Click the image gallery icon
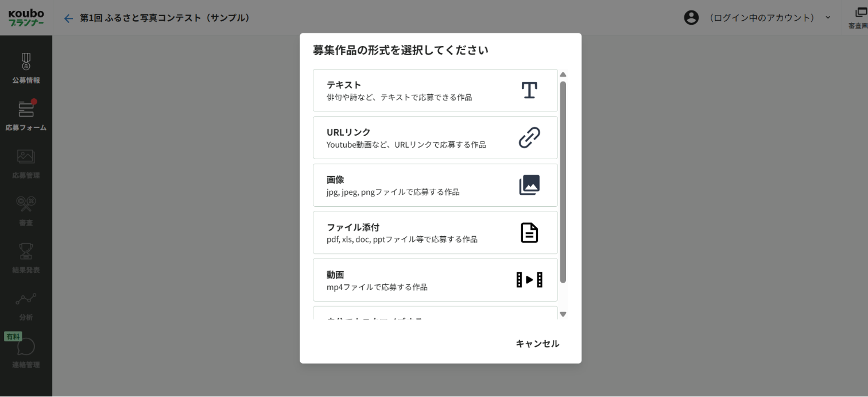The image size is (868, 397). (529, 185)
